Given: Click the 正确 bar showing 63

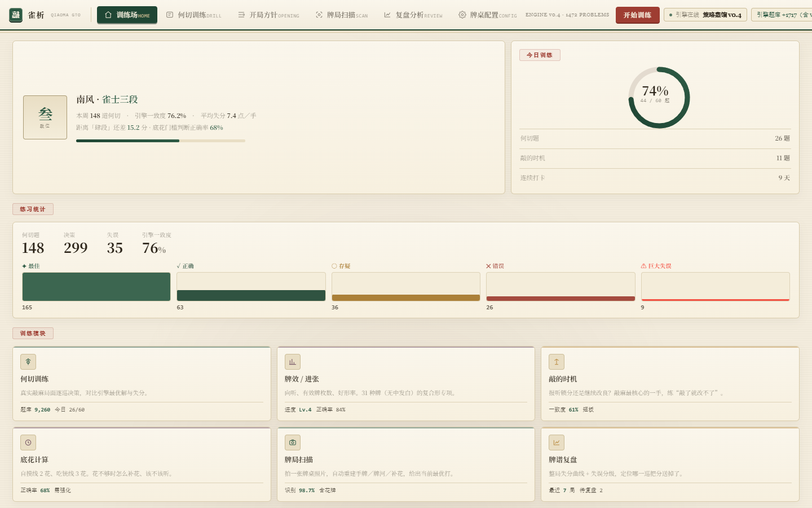Looking at the screenshot, I should pos(251,287).
